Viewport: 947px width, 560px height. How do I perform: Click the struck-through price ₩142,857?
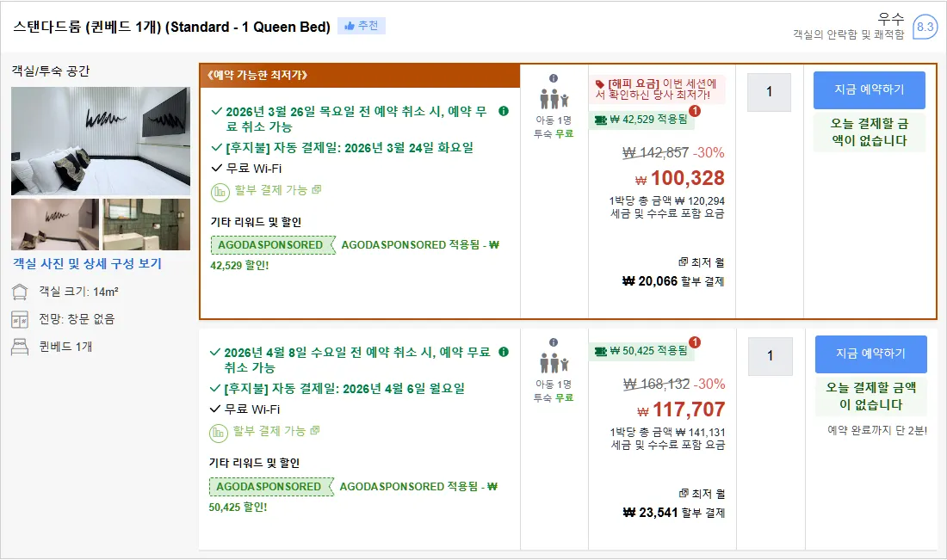point(656,152)
